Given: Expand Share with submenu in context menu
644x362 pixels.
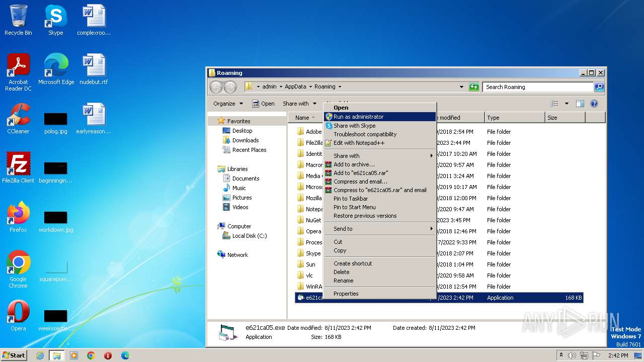Looking at the screenshot, I should pyautogui.click(x=380, y=156).
